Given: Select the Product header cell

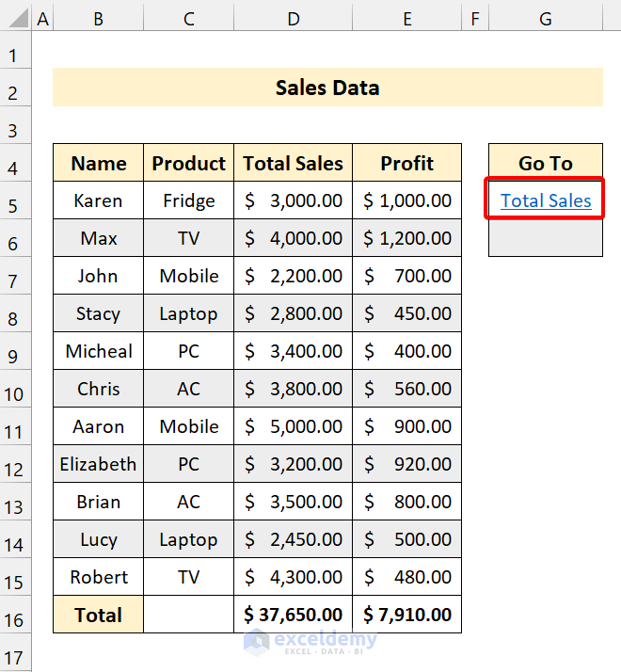Looking at the screenshot, I should 188,163.
